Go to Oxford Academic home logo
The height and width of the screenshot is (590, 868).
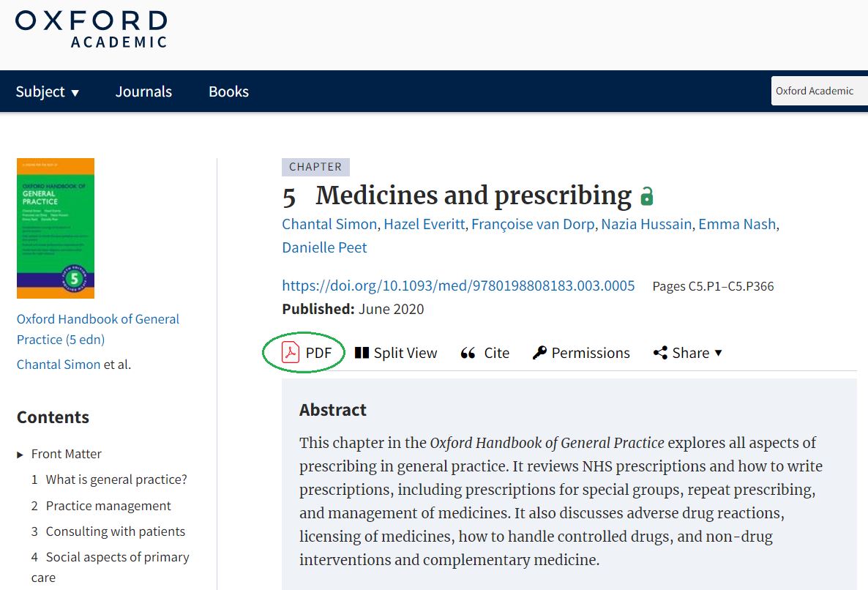pyautogui.click(x=91, y=29)
